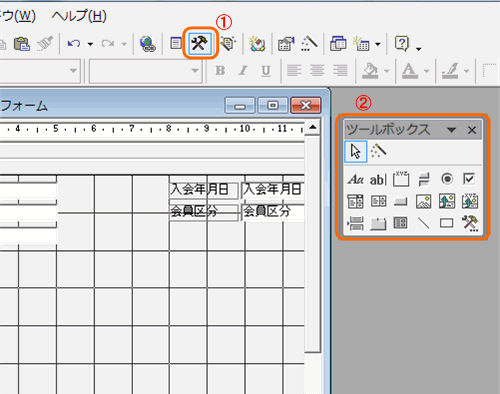Select the Line tool in the toolbox
The height and width of the screenshot is (394, 500).
click(424, 223)
